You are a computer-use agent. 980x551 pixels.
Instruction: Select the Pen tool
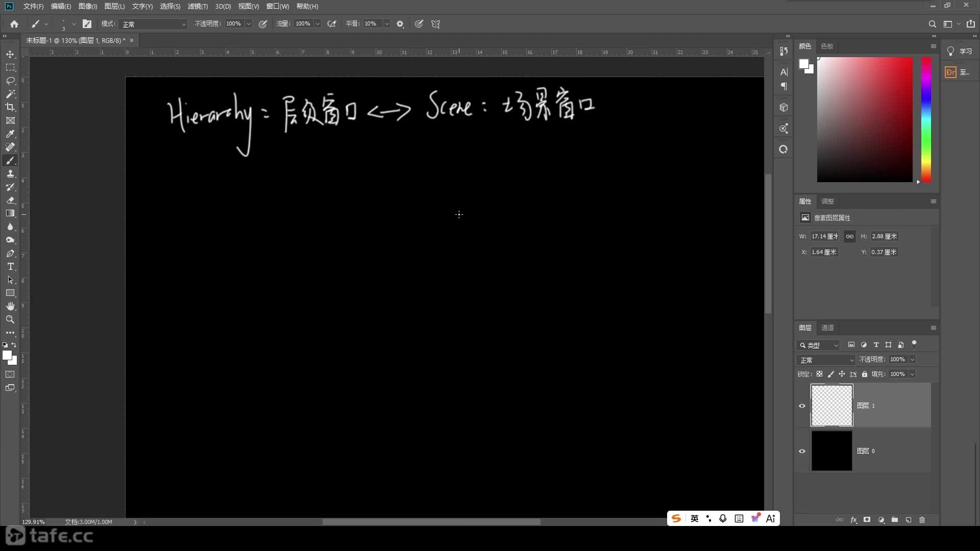tap(10, 253)
